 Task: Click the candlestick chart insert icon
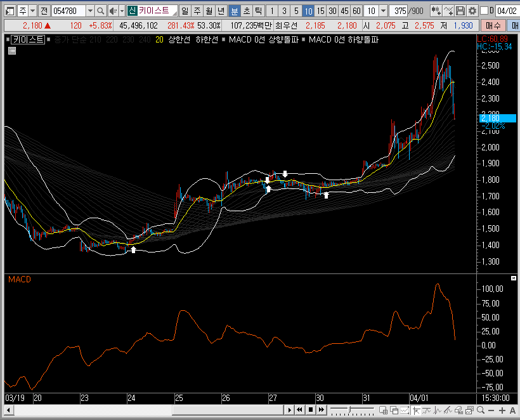(x=436, y=11)
